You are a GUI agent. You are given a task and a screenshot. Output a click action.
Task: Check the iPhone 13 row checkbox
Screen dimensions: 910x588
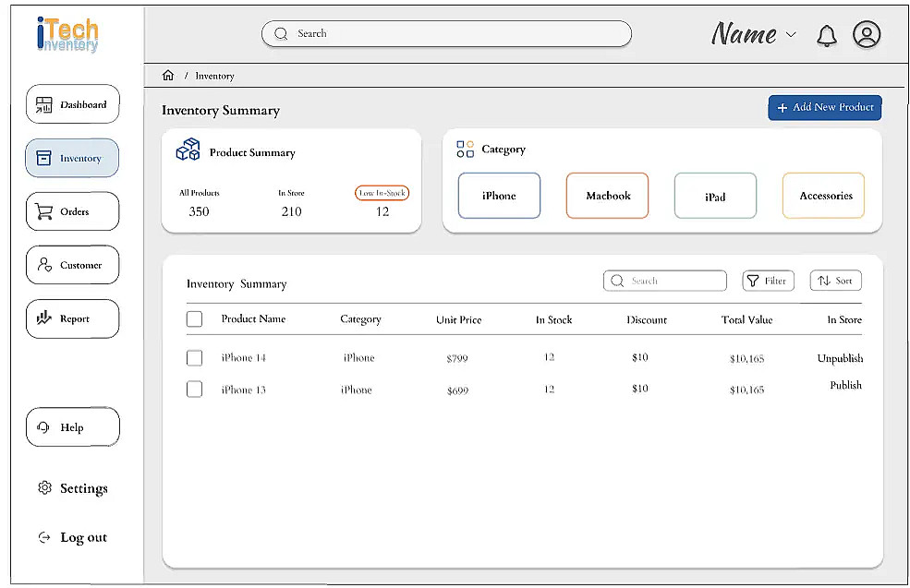point(194,390)
